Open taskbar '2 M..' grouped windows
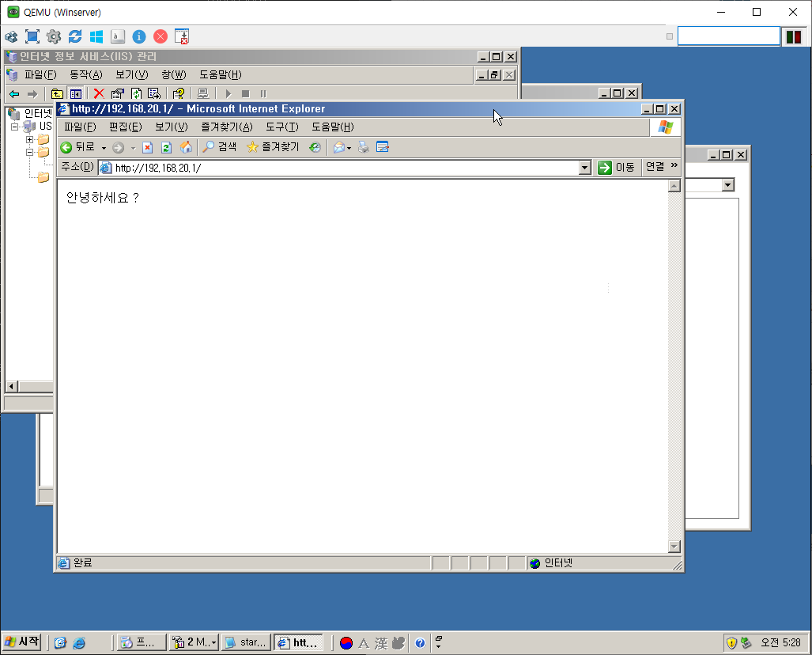The height and width of the screenshot is (655, 812). pyautogui.click(x=194, y=642)
